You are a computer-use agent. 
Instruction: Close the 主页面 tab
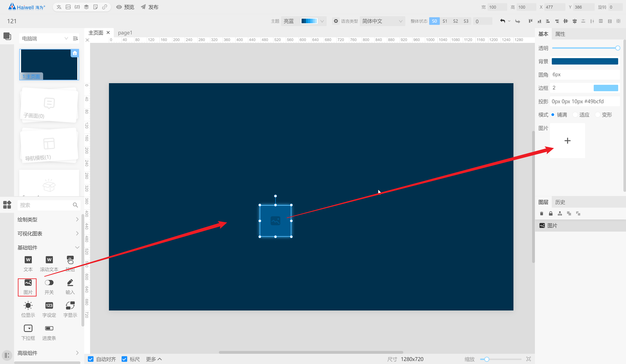pos(108,32)
